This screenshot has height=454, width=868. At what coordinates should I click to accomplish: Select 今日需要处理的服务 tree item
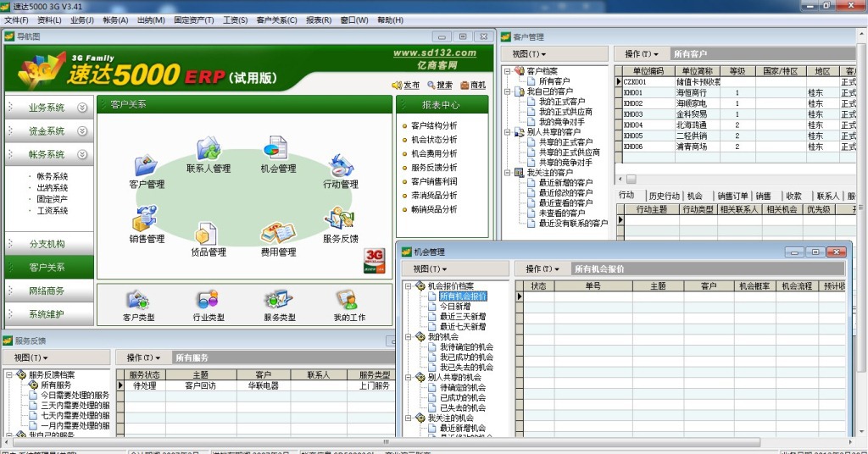pos(75,395)
